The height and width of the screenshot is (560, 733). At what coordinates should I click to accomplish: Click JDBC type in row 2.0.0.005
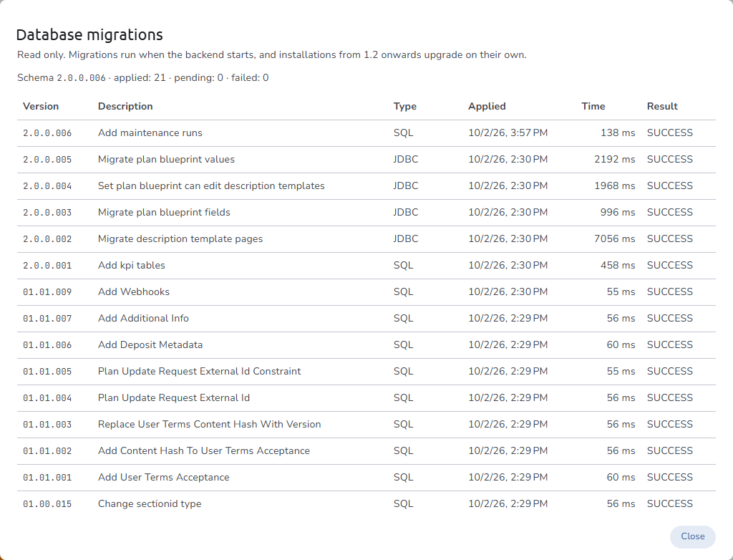coord(406,160)
